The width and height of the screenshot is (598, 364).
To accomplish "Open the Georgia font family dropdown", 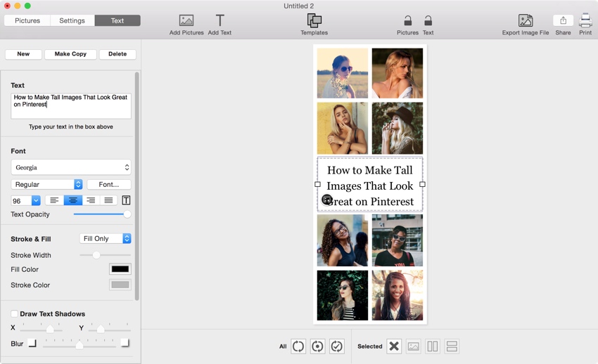I will (71, 167).
